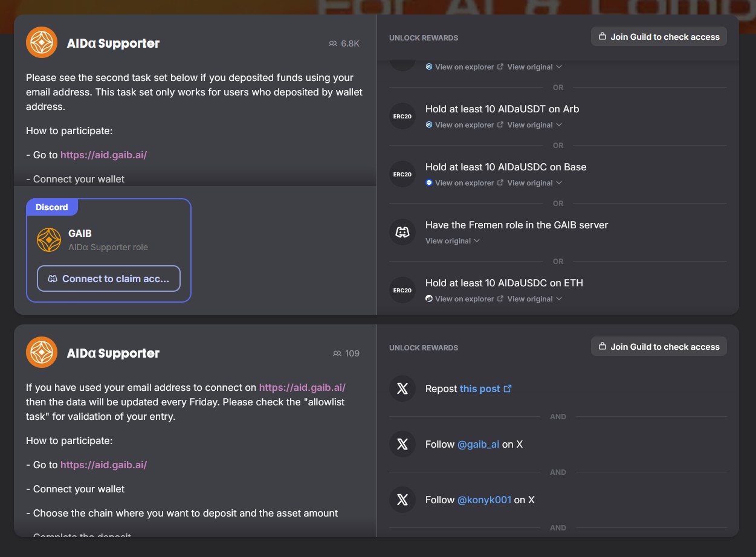
Task: Click the ERC20 badge for AIDaUSDC on Base
Action: [x=402, y=174]
